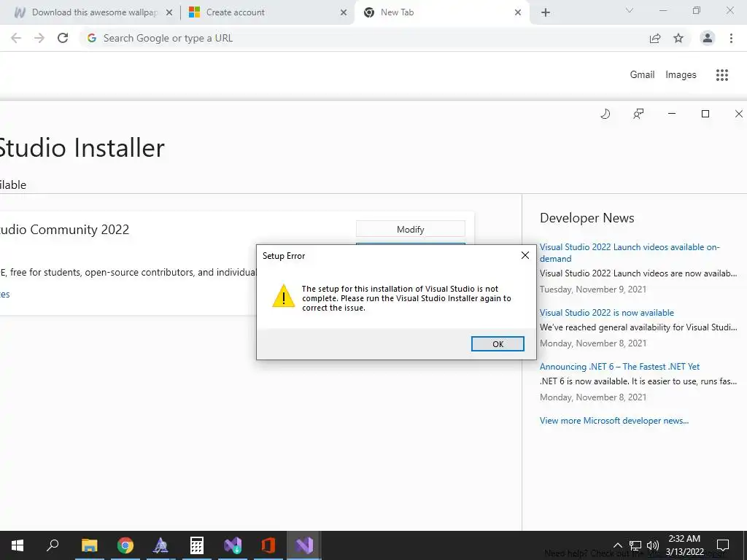Open the network tray icon
The height and width of the screenshot is (560, 747).
pos(635,545)
